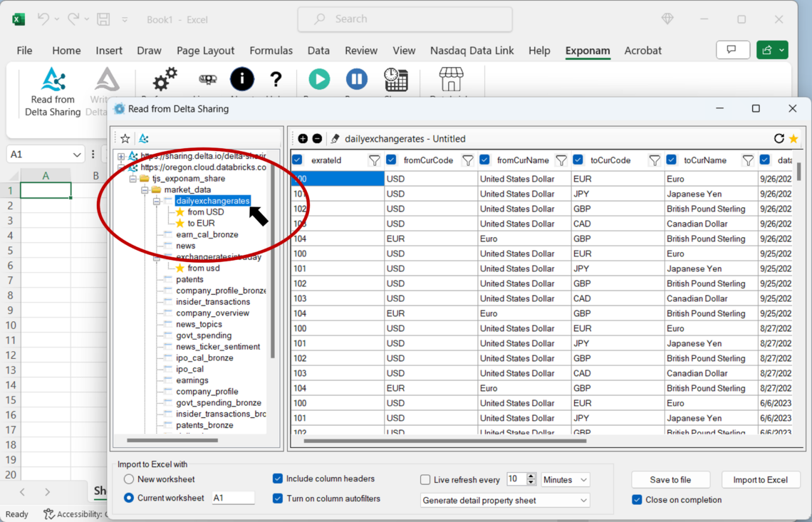Select the New worksheet radio button
Screen dimensions: 812x522
(129, 479)
